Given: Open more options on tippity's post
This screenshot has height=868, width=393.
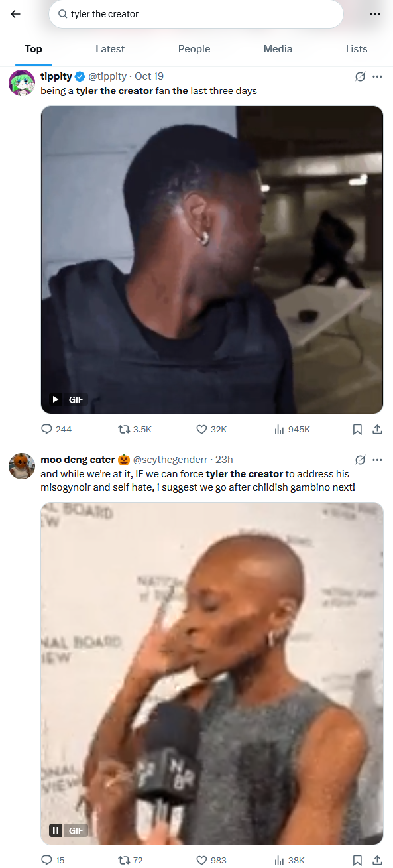Looking at the screenshot, I should (x=377, y=76).
